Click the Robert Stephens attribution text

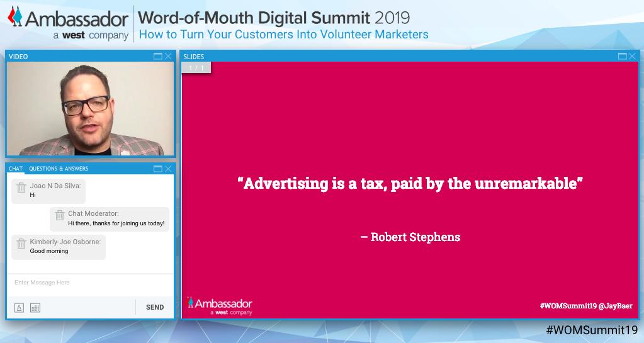(x=410, y=237)
